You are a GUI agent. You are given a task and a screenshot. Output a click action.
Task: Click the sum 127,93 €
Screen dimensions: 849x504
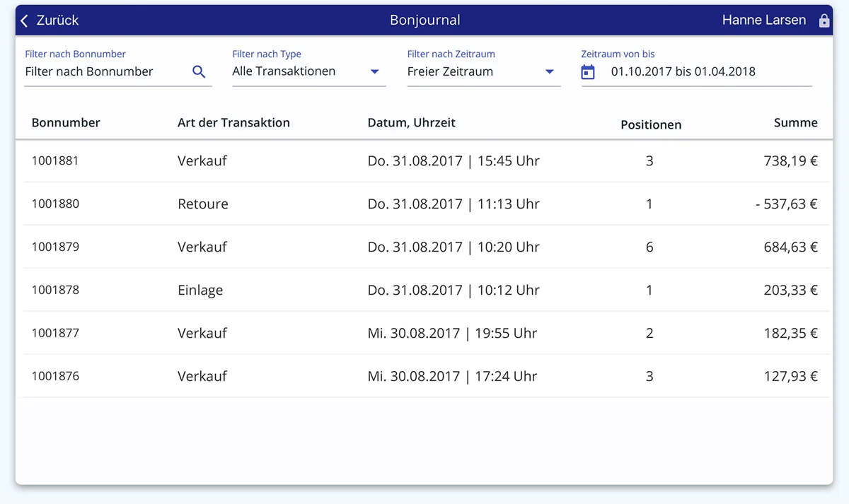click(x=791, y=377)
